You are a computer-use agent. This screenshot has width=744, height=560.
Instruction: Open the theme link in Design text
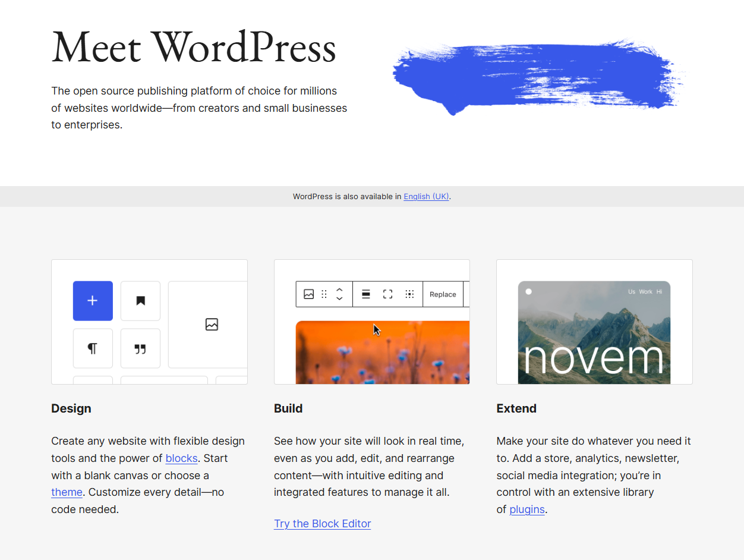click(x=67, y=492)
